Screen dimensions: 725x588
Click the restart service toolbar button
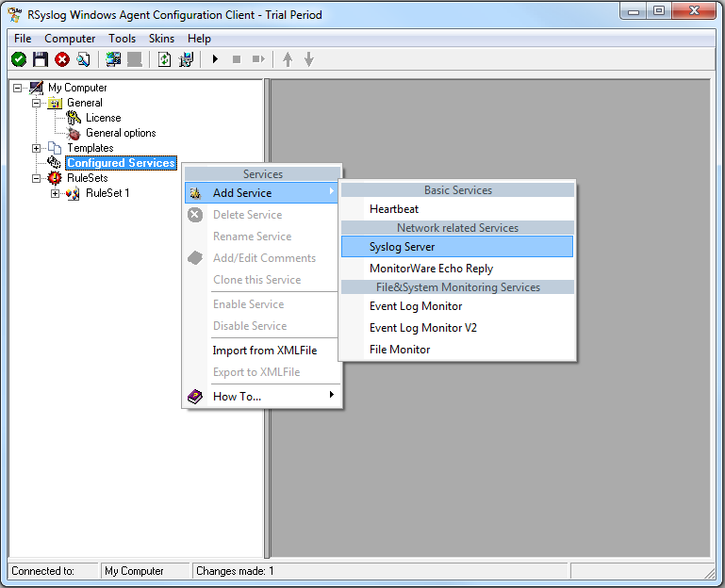coord(258,59)
